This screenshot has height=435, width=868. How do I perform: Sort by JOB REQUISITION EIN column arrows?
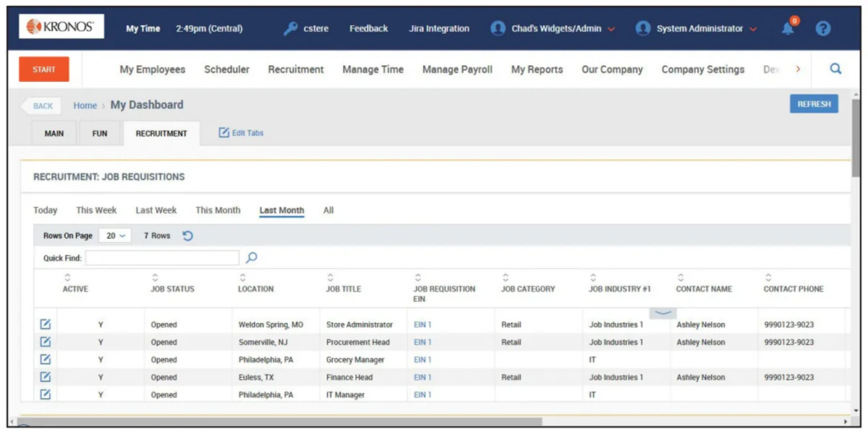click(418, 277)
